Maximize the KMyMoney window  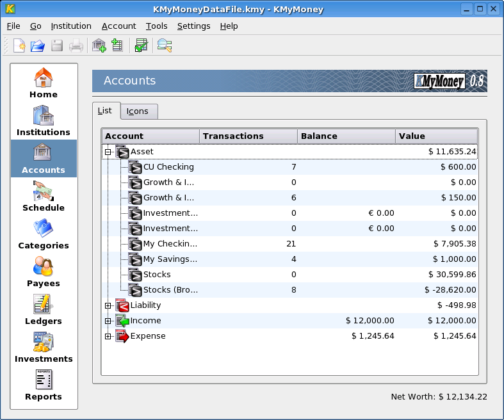pos(480,9)
